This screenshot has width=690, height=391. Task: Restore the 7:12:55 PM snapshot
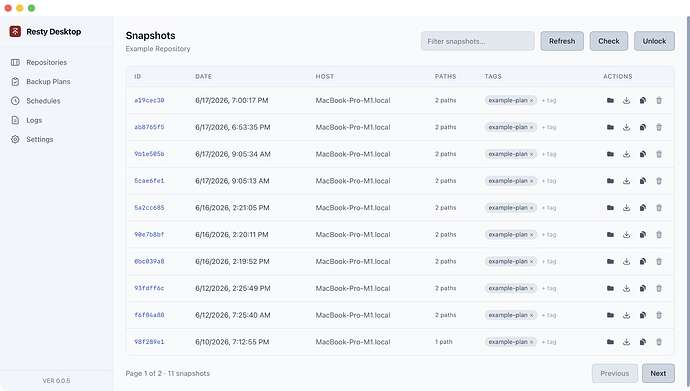coord(627,342)
